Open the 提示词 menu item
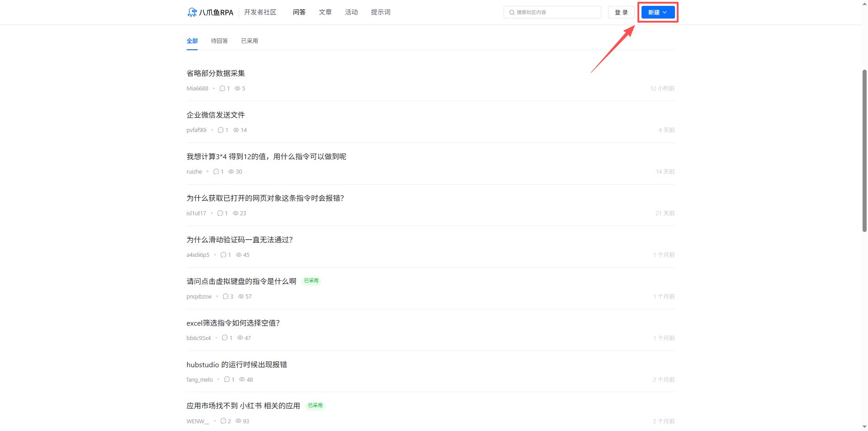The height and width of the screenshot is (431, 868). coord(381,12)
